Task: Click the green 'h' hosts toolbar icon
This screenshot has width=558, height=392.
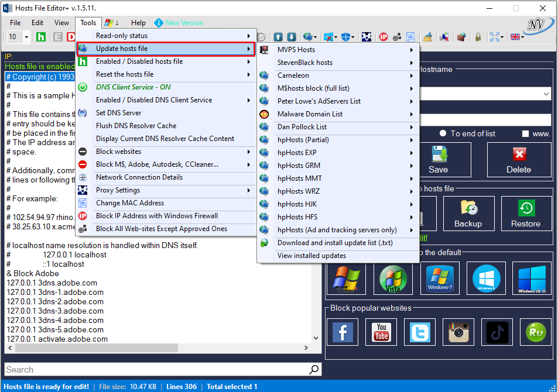Action: [41, 37]
